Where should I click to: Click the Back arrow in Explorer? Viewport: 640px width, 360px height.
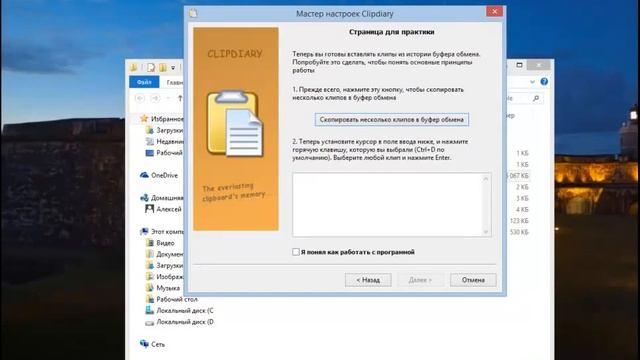coord(140,98)
